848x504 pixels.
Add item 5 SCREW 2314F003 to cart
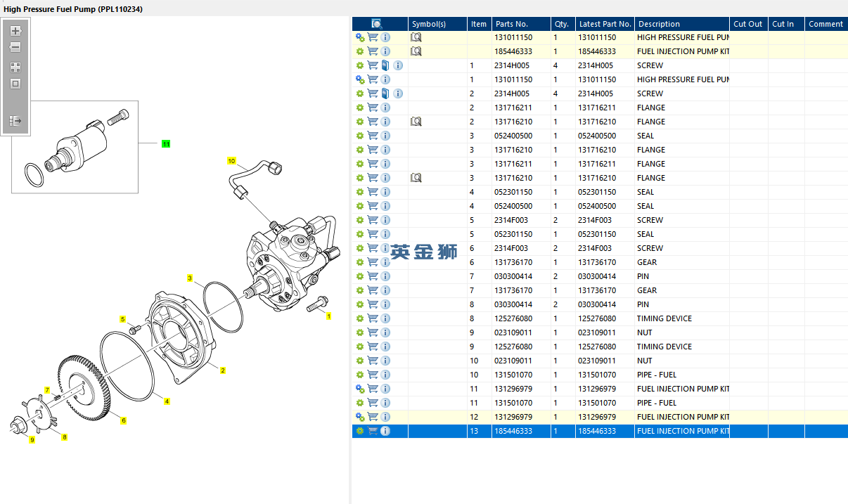pyautogui.click(x=373, y=220)
